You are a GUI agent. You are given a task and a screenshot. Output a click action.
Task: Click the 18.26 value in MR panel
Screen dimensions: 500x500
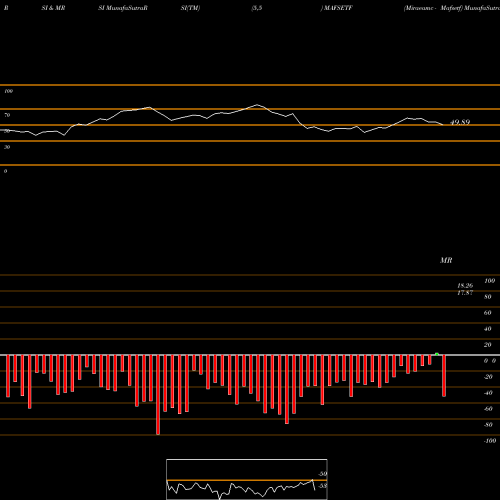pyautogui.click(x=465, y=286)
